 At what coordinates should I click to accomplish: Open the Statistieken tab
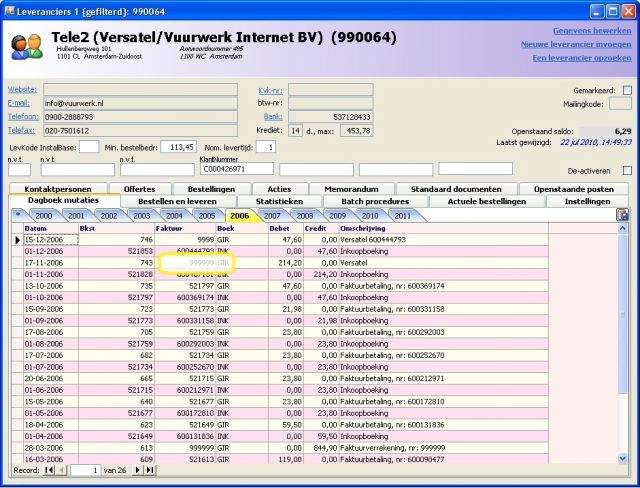279,201
